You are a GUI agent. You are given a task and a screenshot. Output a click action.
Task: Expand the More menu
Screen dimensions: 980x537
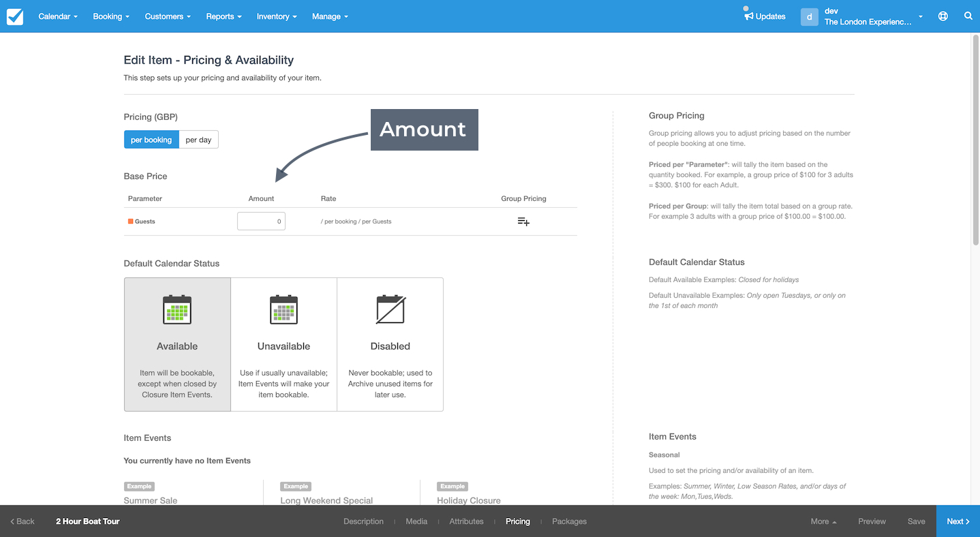coord(823,521)
